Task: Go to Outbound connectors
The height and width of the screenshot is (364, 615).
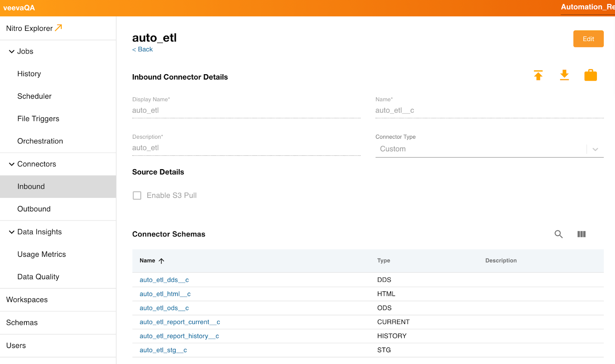Action: (x=34, y=209)
